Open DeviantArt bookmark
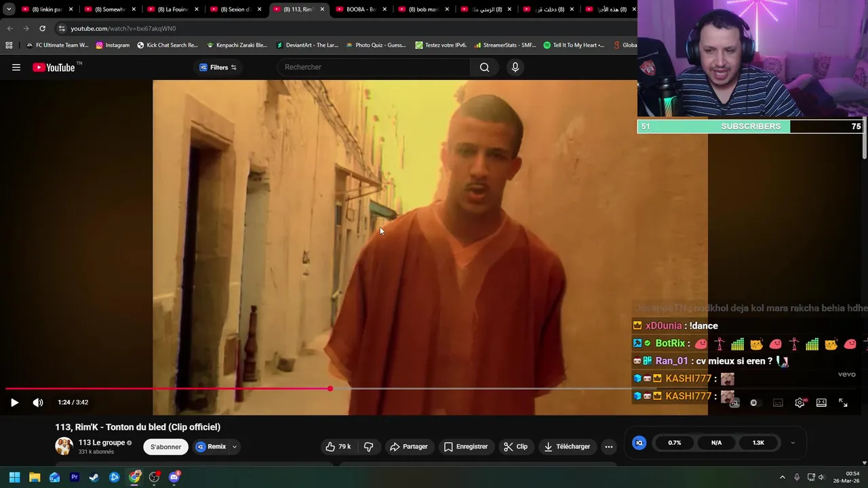 coord(307,45)
